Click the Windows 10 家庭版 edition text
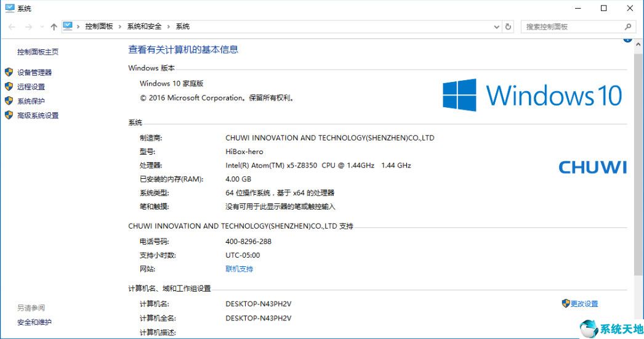Viewport: 644px width, 339px height. tap(172, 83)
